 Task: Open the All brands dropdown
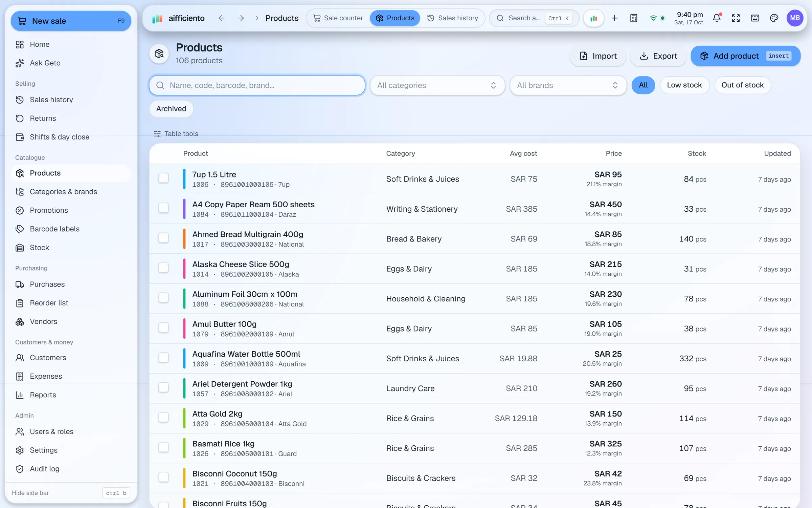click(x=568, y=85)
